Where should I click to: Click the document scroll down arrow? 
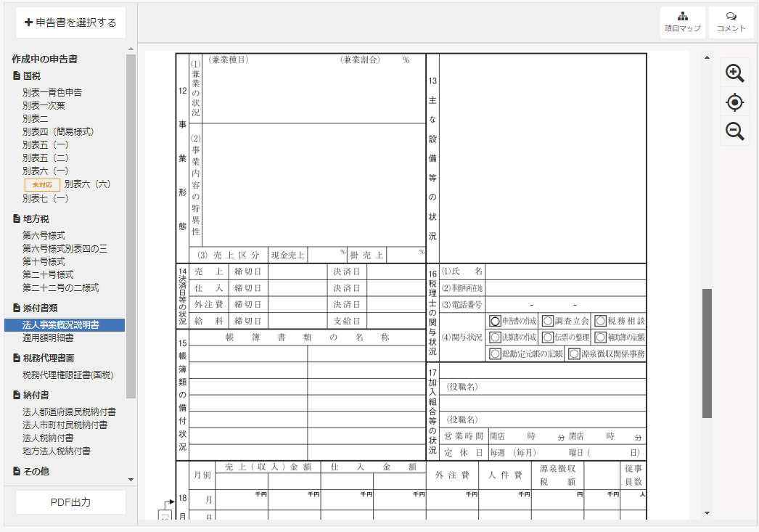tap(707, 513)
